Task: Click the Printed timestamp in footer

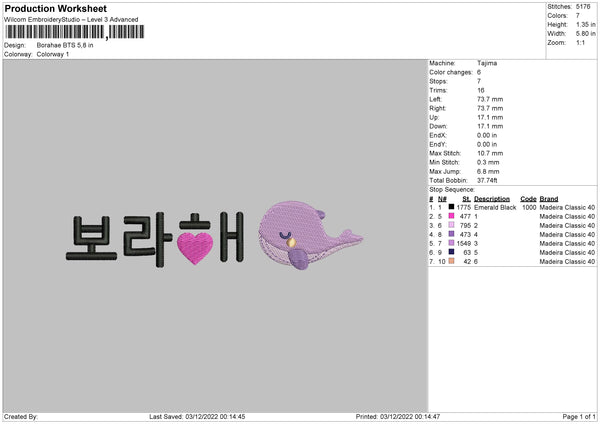Action: (398, 417)
